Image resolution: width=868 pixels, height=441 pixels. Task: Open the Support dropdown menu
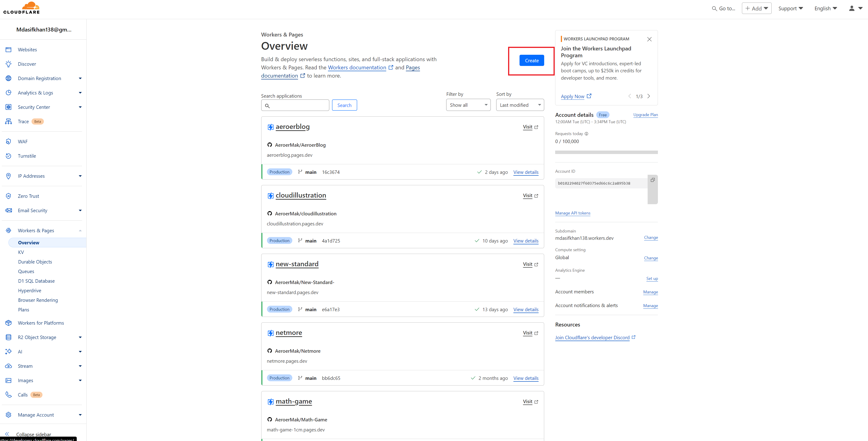[x=791, y=8]
